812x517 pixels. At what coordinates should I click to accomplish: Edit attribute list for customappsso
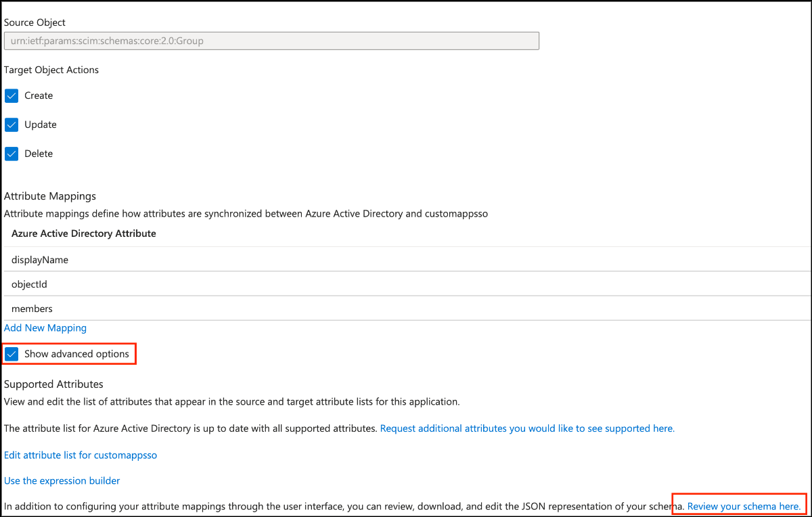(x=81, y=455)
